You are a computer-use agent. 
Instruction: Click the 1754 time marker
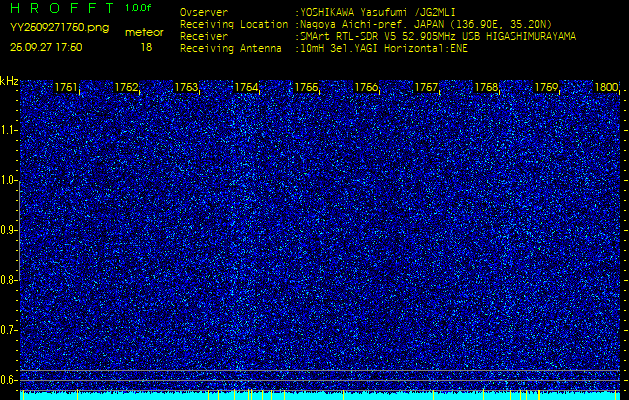[246, 87]
